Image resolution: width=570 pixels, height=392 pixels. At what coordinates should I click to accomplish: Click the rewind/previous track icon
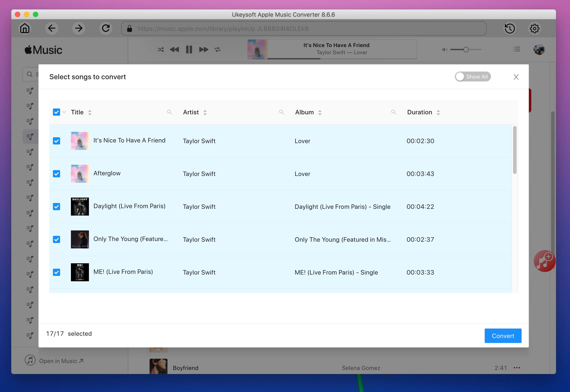coord(175,49)
